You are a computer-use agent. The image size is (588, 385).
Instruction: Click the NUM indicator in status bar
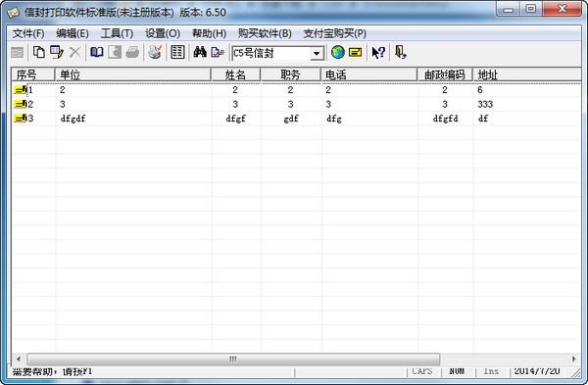[x=457, y=371]
